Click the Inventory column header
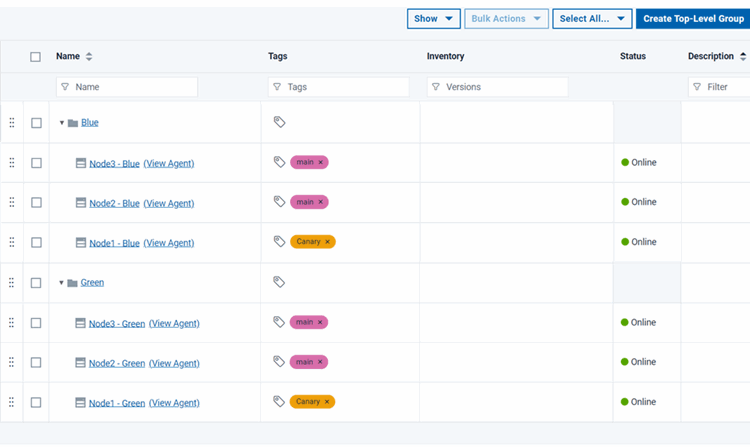This screenshot has width=750, height=447. [x=445, y=57]
